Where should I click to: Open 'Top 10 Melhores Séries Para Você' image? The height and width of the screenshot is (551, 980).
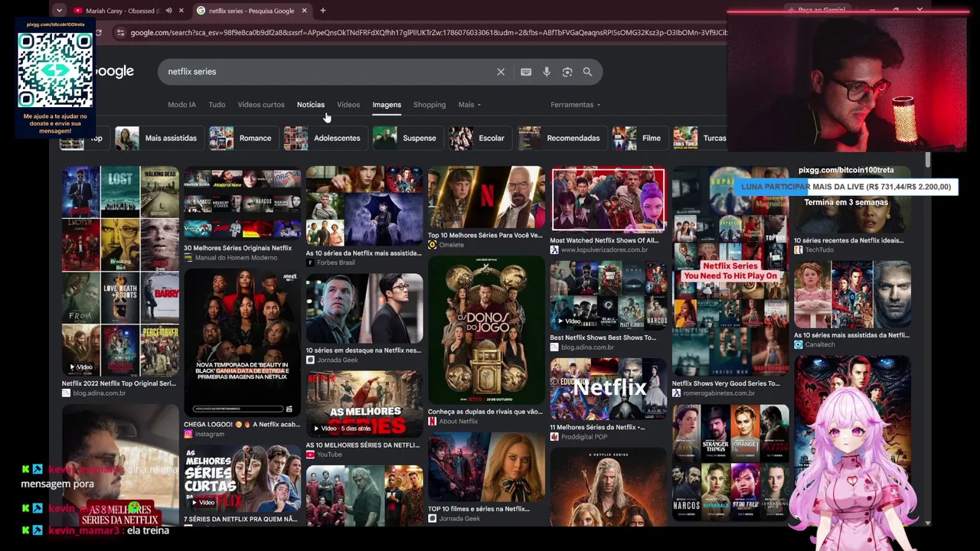click(x=486, y=197)
